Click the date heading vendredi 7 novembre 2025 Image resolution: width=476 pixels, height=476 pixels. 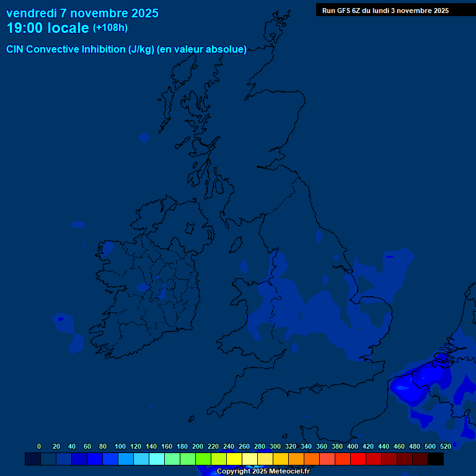pos(82,13)
